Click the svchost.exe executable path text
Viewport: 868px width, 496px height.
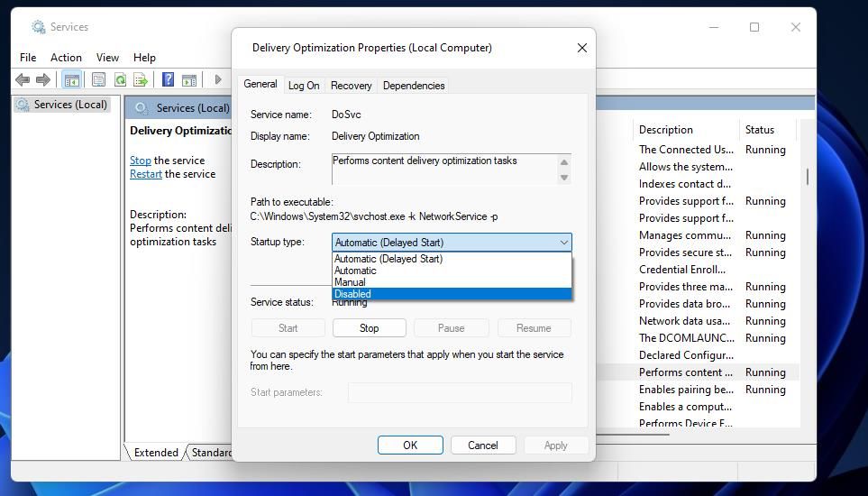point(374,216)
